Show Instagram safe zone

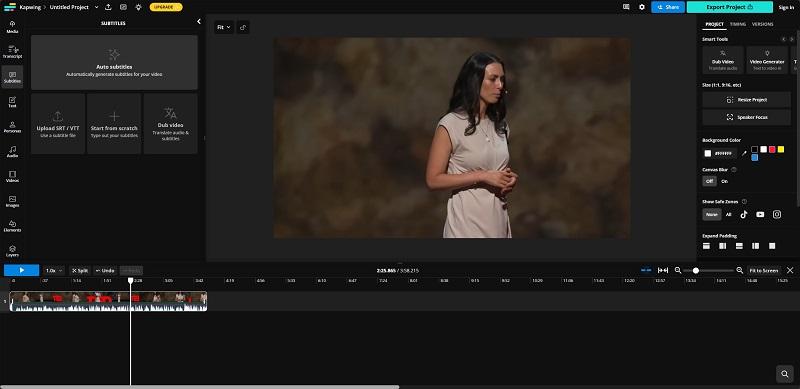pos(777,214)
